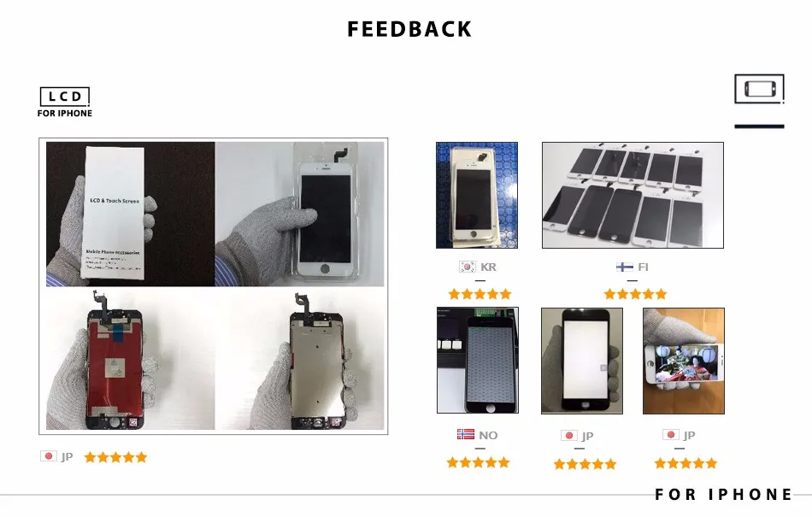Click the phone outline icon at top right

coord(759,89)
